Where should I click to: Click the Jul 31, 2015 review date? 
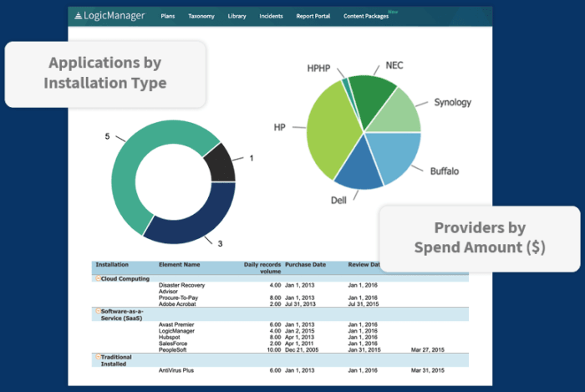pos(364,304)
